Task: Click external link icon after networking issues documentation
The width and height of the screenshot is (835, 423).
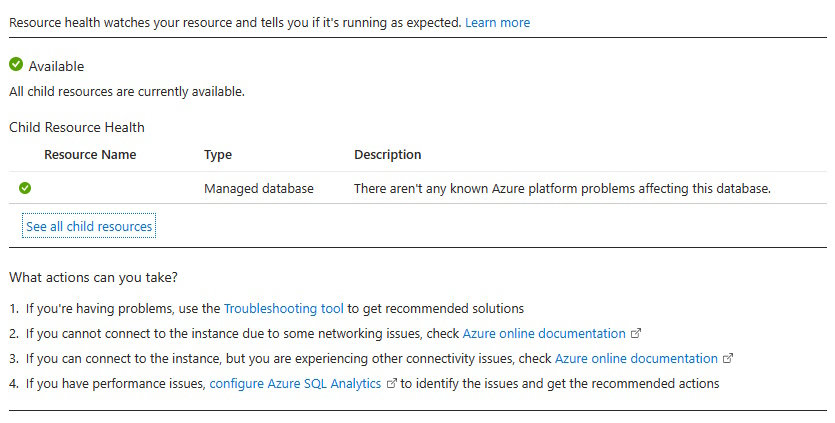Action: (636, 334)
